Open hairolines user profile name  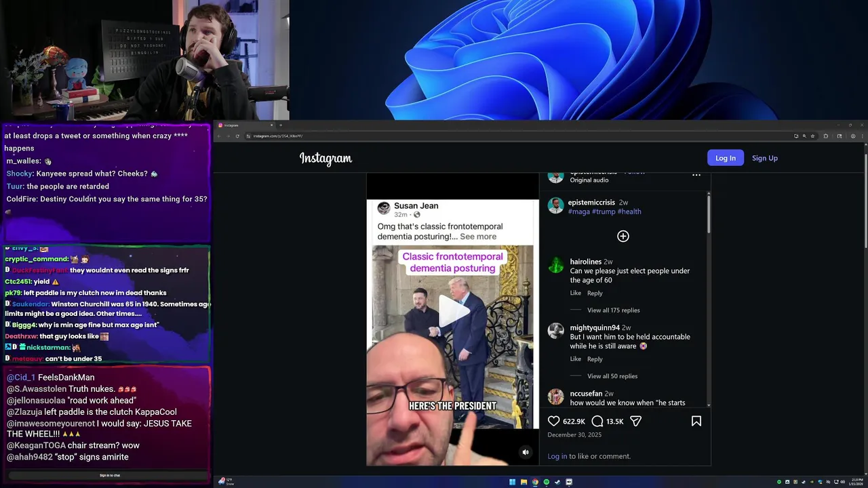click(586, 262)
